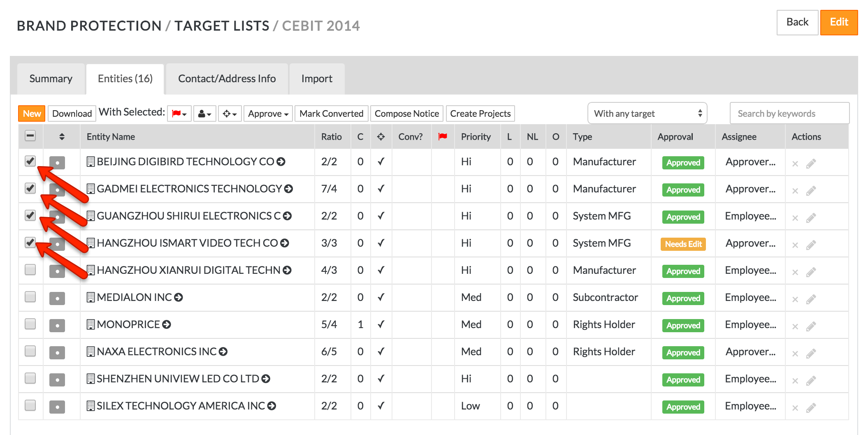Image resolution: width=868 pixels, height=435 pixels.
Task: Click the orange Edit button
Action: (838, 22)
